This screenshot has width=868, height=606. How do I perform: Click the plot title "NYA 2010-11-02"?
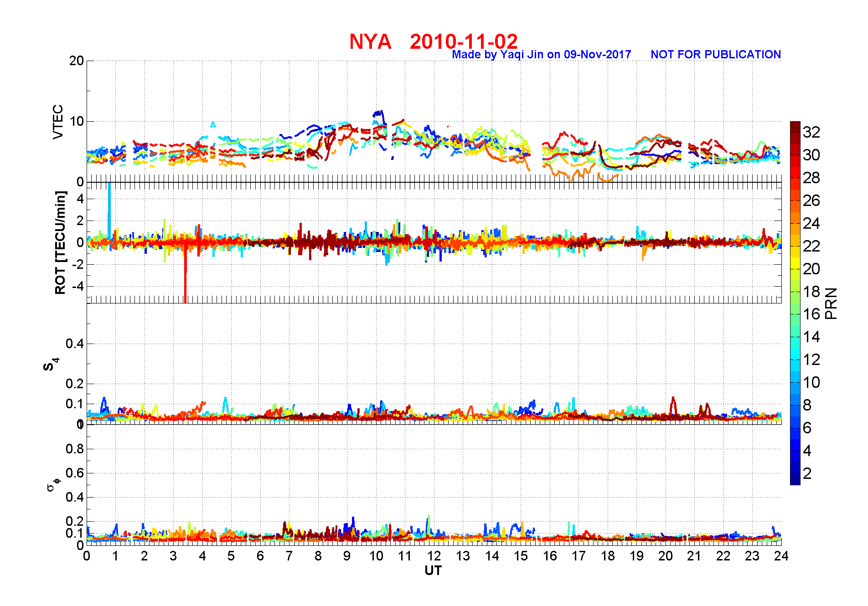tap(434, 41)
